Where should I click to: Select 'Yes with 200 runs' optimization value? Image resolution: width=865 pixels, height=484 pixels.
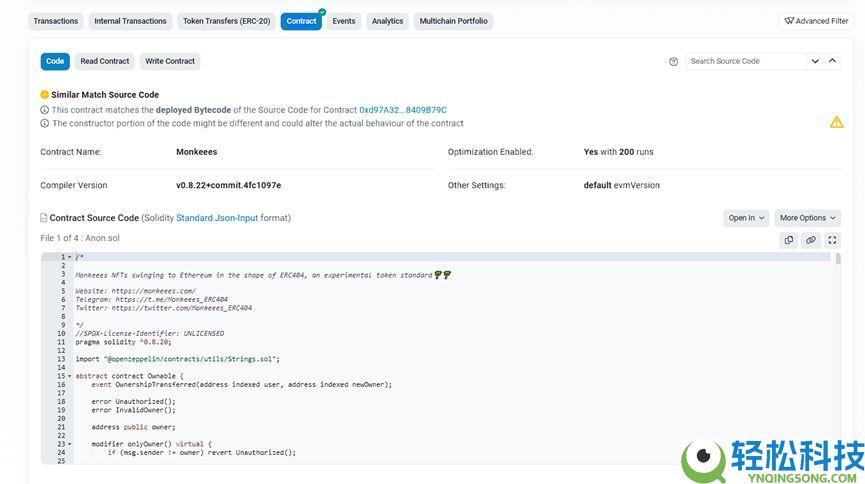(618, 152)
